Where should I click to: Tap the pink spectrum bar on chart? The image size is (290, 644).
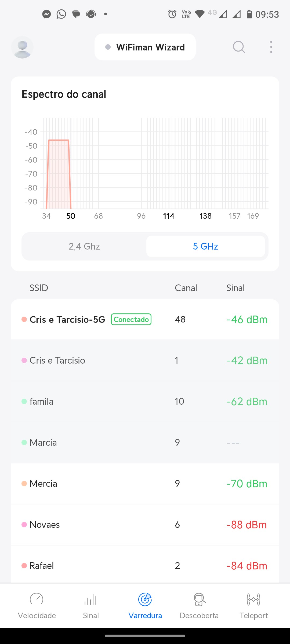pos(59,174)
